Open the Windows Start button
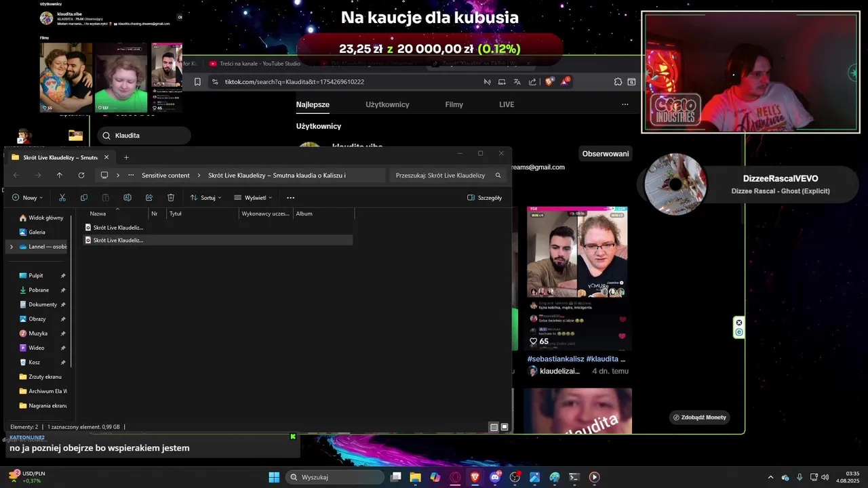The image size is (868, 488). [274, 477]
